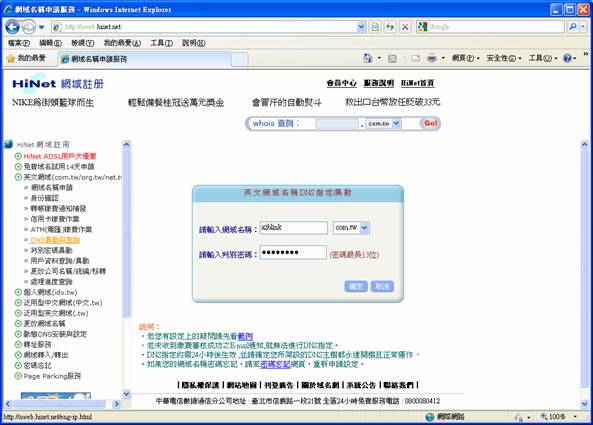
Task: Open the Favorites star button
Action: pos(26,58)
